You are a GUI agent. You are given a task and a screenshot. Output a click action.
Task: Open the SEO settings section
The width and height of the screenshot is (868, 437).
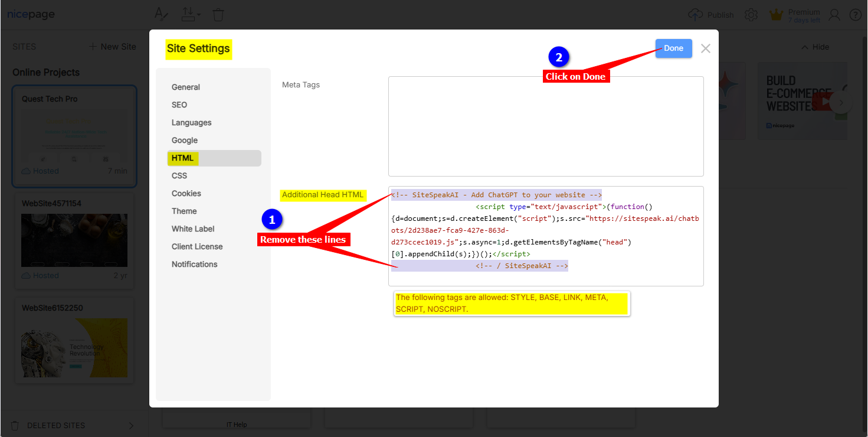[179, 105]
